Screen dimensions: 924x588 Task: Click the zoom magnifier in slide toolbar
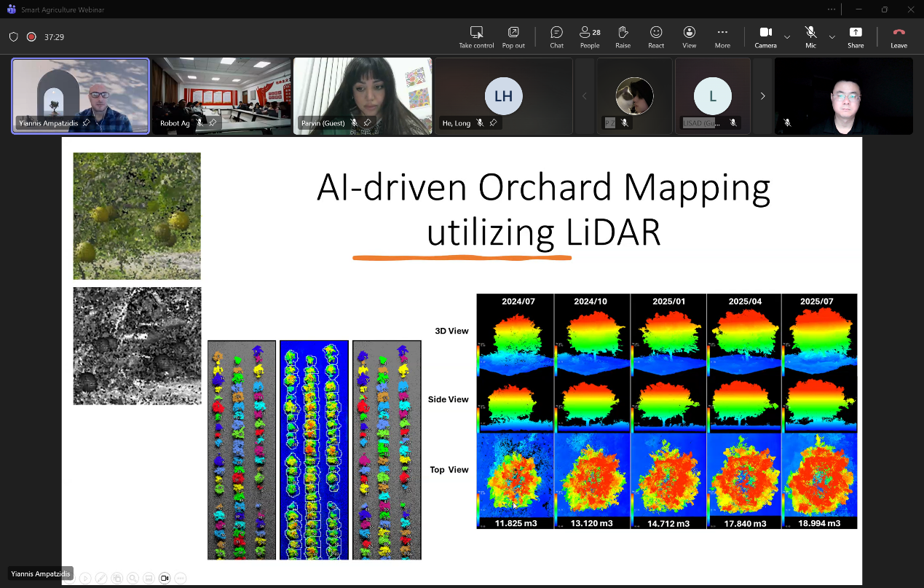click(x=133, y=578)
